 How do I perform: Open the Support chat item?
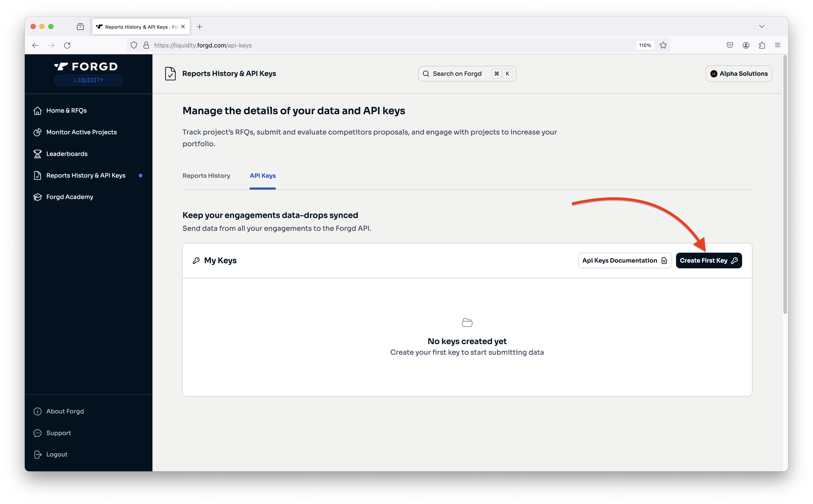pyautogui.click(x=38, y=433)
